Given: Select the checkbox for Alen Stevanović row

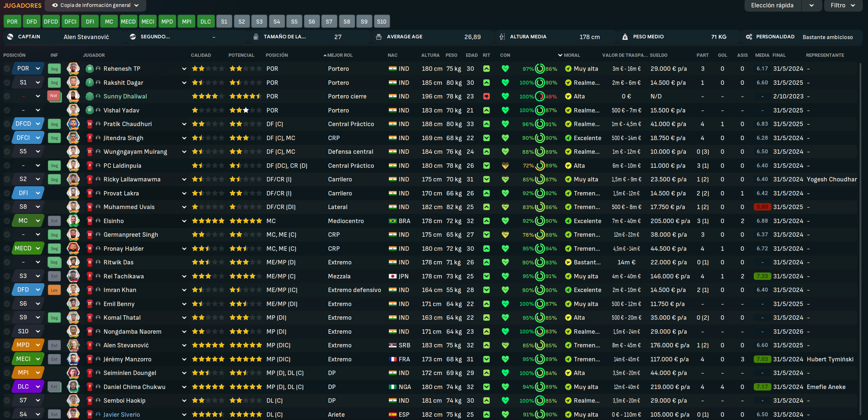Looking at the screenshot, I should click(7, 346).
